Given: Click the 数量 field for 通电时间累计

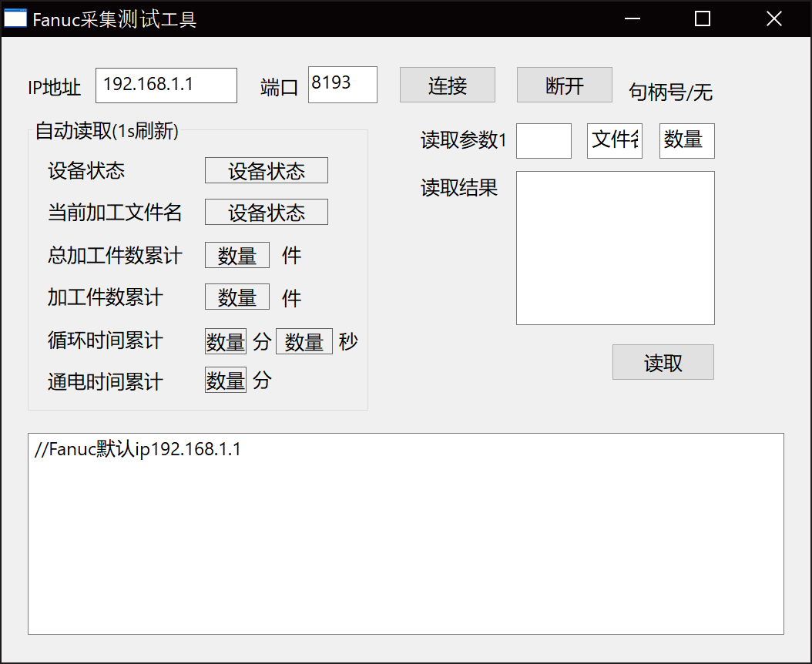Looking at the screenshot, I should pyautogui.click(x=225, y=380).
